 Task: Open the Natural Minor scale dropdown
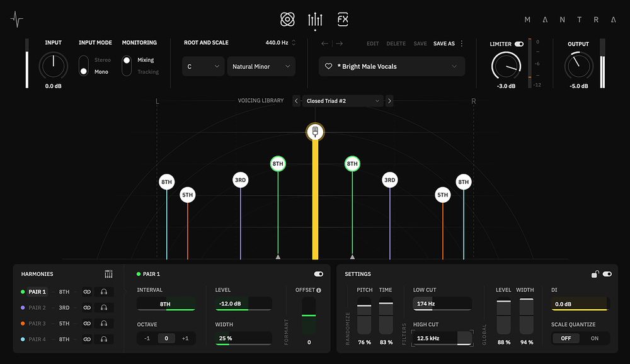coord(261,66)
